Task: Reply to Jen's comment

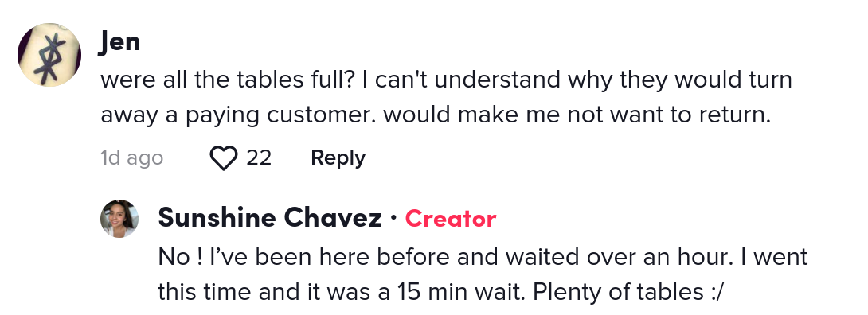Action: (338, 158)
